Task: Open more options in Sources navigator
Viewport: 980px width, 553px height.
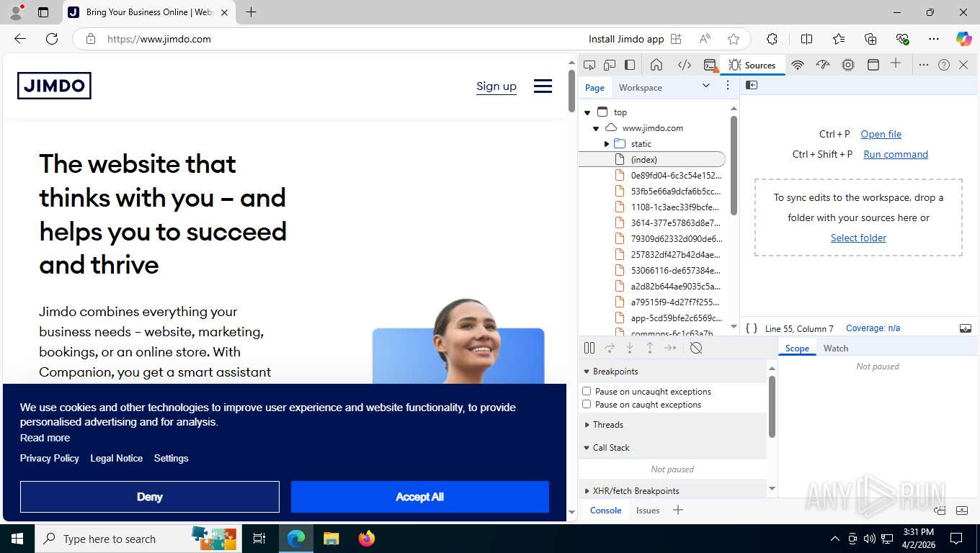Action: pos(728,86)
